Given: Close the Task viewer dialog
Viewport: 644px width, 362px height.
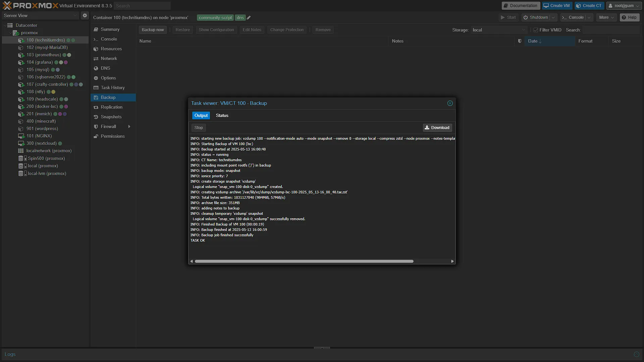Looking at the screenshot, I should point(450,103).
